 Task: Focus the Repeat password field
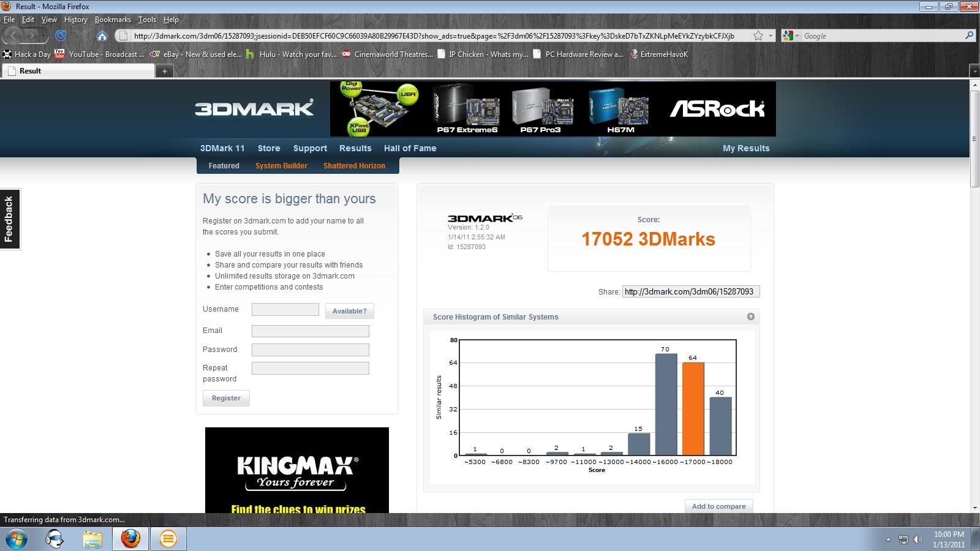point(311,369)
